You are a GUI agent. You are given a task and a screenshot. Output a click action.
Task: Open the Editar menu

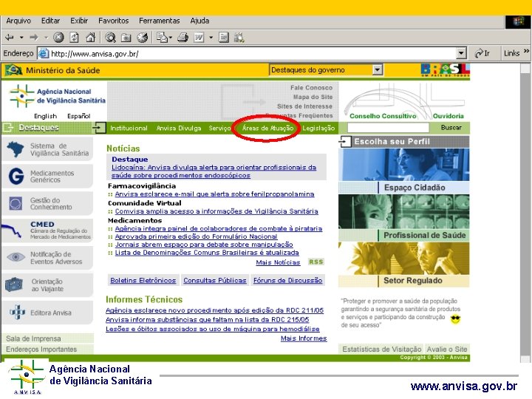pos(50,21)
